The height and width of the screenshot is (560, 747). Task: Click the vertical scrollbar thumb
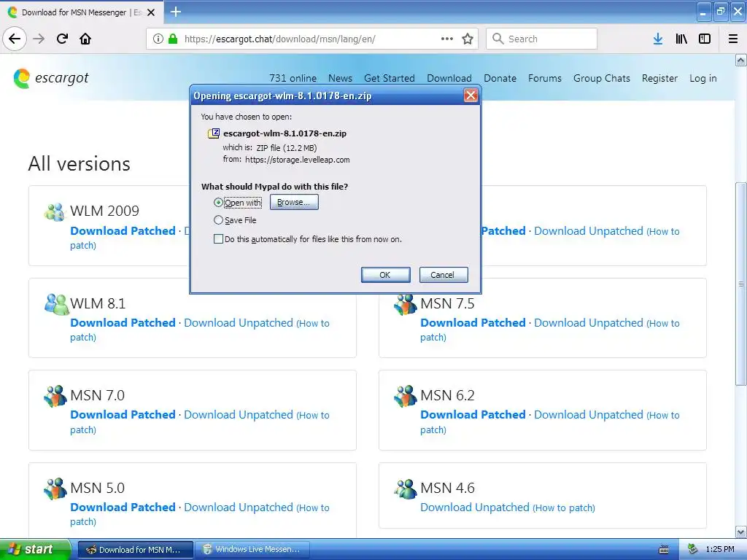(741, 284)
